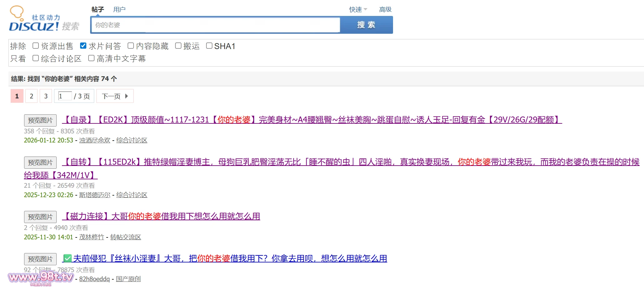Switch to the 帖子 tab

(98, 10)
